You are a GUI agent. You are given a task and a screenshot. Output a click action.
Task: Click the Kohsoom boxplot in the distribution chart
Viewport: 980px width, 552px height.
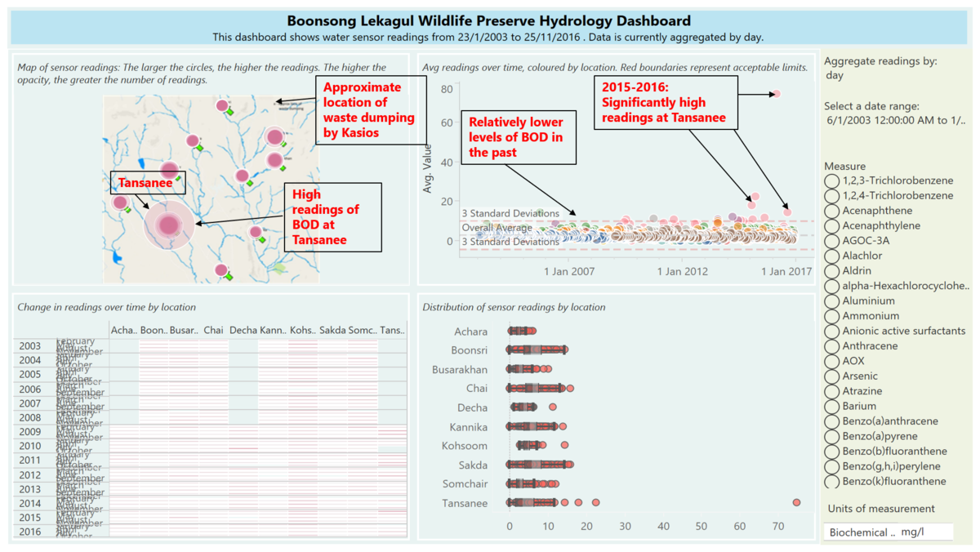(529, 446)
